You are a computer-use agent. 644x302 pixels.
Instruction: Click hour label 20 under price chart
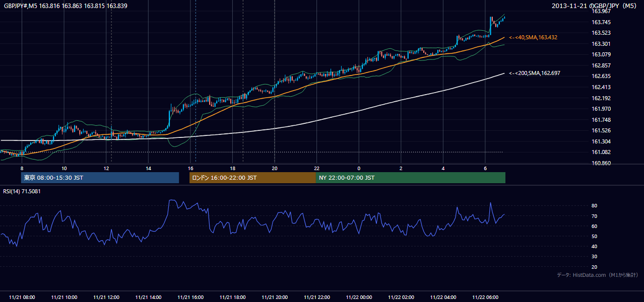pos(275,168)
